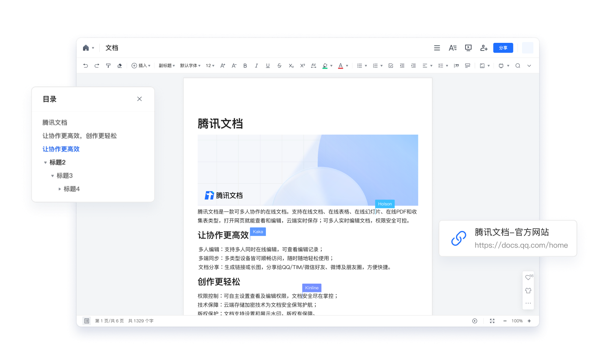Open highlight color picker arrow
The width and height of the screenshot is (607, 364).
[331, 66]
